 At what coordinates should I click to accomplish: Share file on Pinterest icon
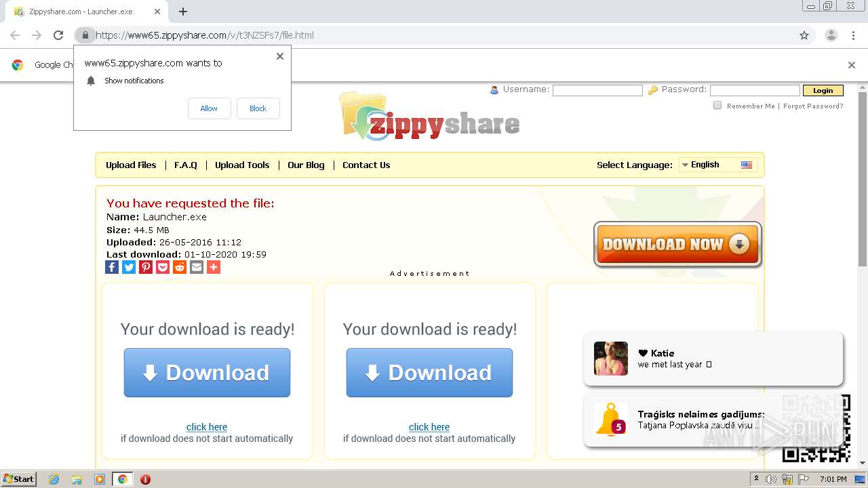point(146,267)
